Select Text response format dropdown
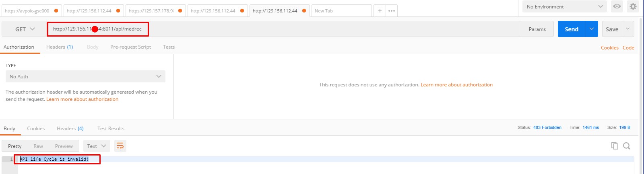644x174 pixels. (97, 146)
